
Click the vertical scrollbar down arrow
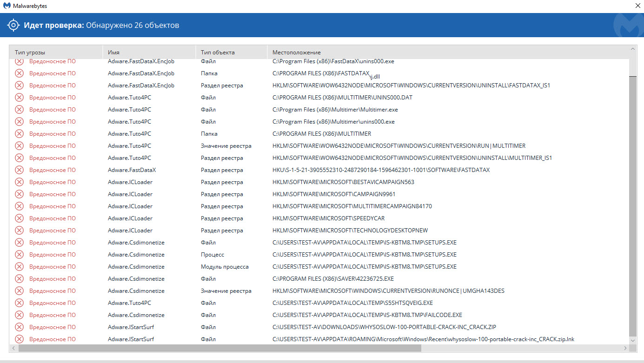633,341
